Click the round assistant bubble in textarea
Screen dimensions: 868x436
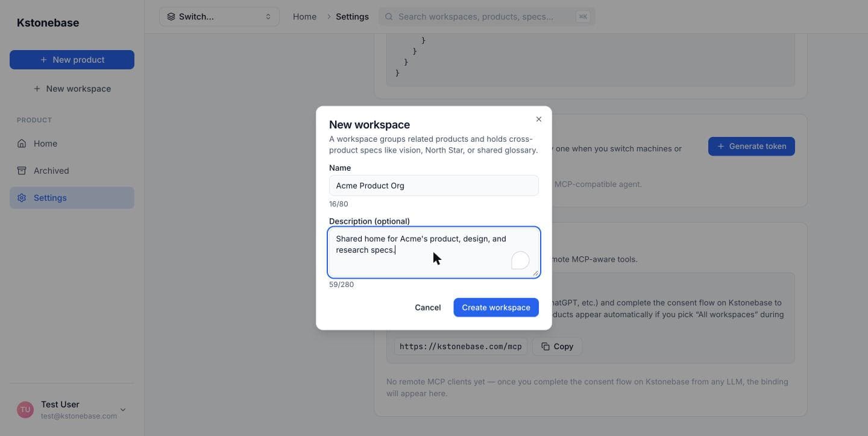coord(520,261)
